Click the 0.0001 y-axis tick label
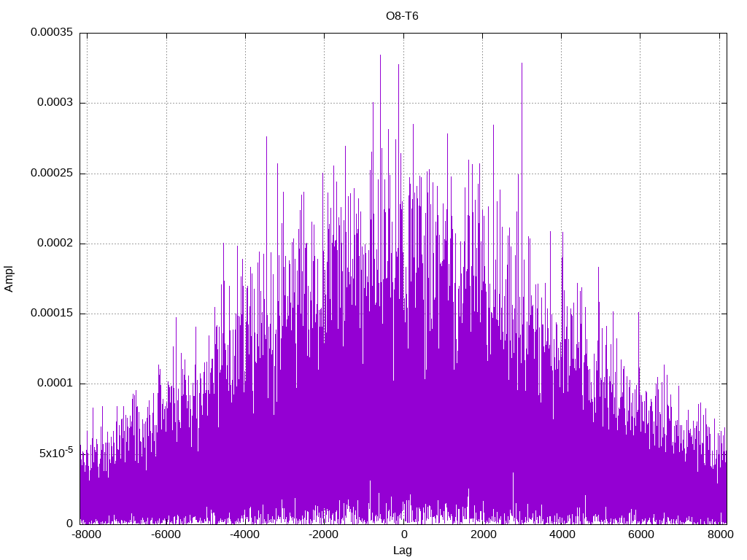747x560 pixels. 55,384
